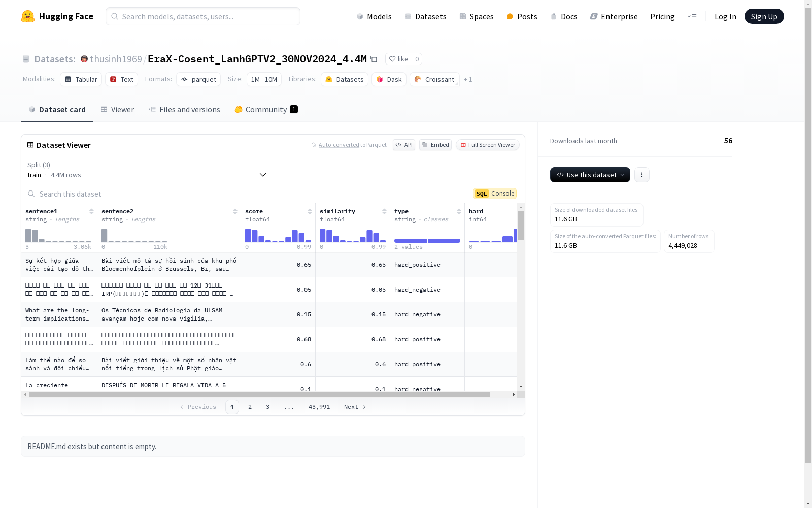Click the thusinh1969 user avatar
Viewport: 812px width, 508px height.
point(84,59)
